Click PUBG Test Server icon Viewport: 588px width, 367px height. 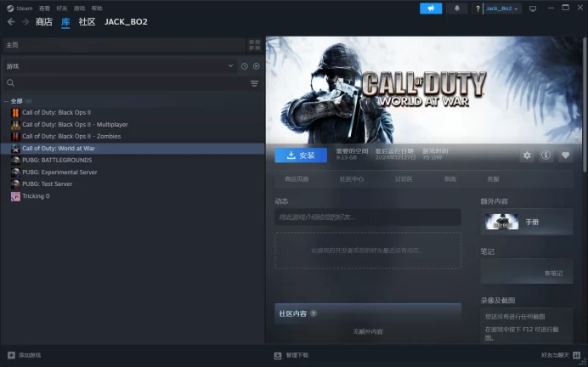click(15, 184)
